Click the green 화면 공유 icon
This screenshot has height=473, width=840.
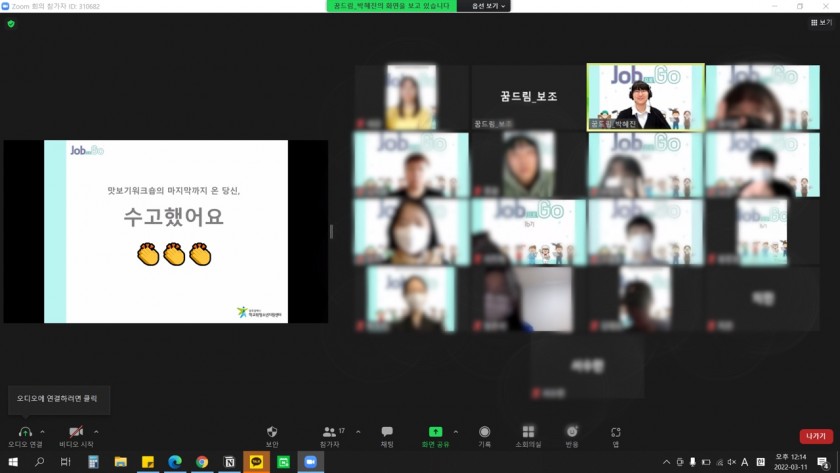tap(435, 432)
